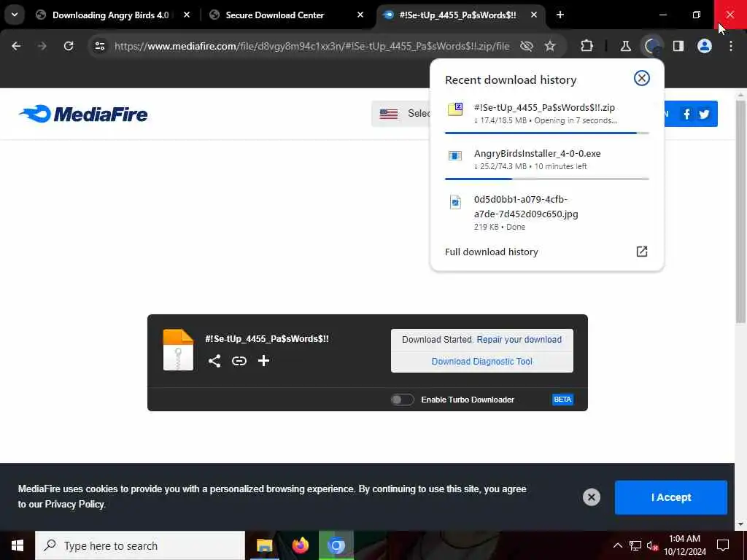Image resolution: width=747 pixels, height=560 pixels.
Task: Click the #!Se-tUp_4455_Pa$sWords$!!.zip download entry
Action: [546, 114]
